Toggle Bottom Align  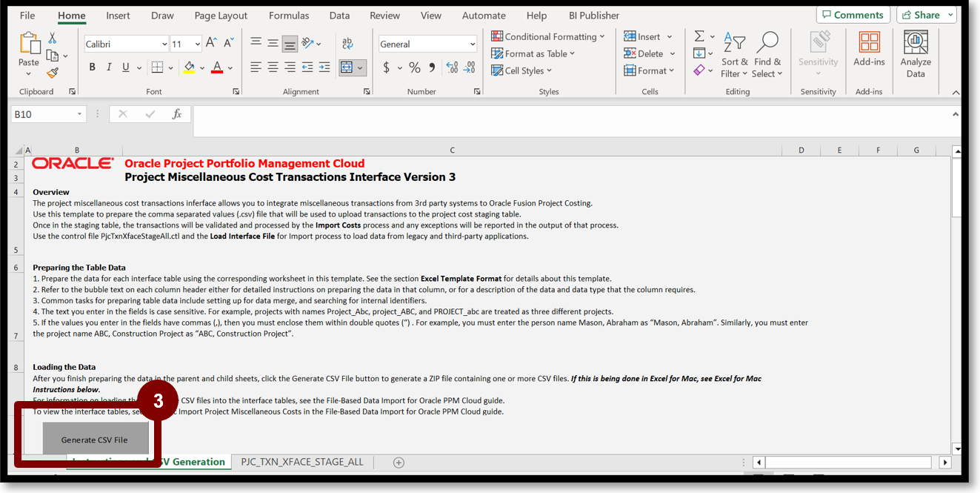coord(290,44)
